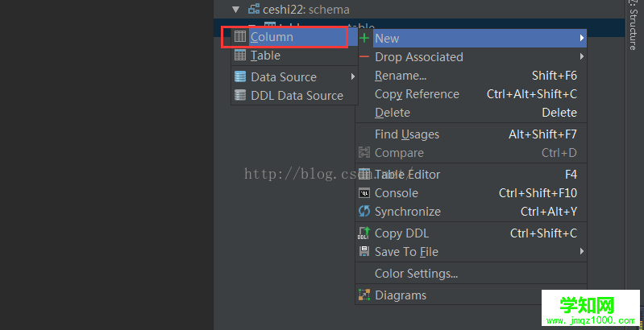Click the blue Data Source database icon

(240, 76)
